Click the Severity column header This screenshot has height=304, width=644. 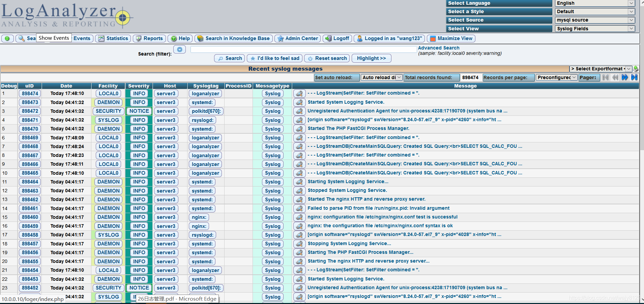139,86
